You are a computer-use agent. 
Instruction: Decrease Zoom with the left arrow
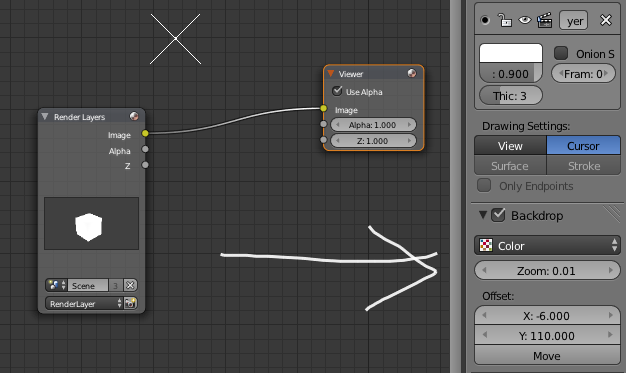(x=484, y=270)
